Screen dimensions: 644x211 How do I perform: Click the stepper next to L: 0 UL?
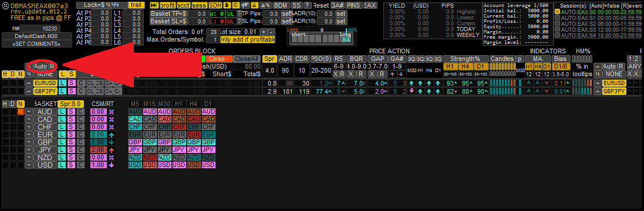click(x=240, y=21)
